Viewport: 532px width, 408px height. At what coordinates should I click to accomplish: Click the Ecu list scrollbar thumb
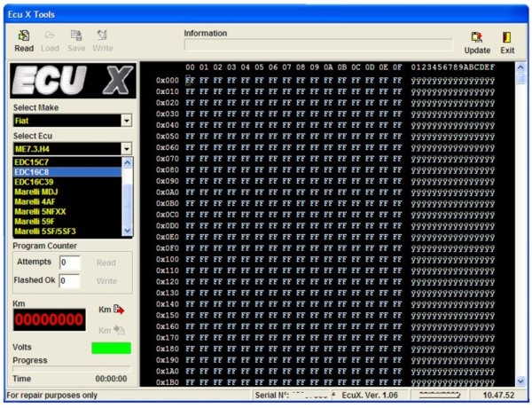(x=127, y=204)
